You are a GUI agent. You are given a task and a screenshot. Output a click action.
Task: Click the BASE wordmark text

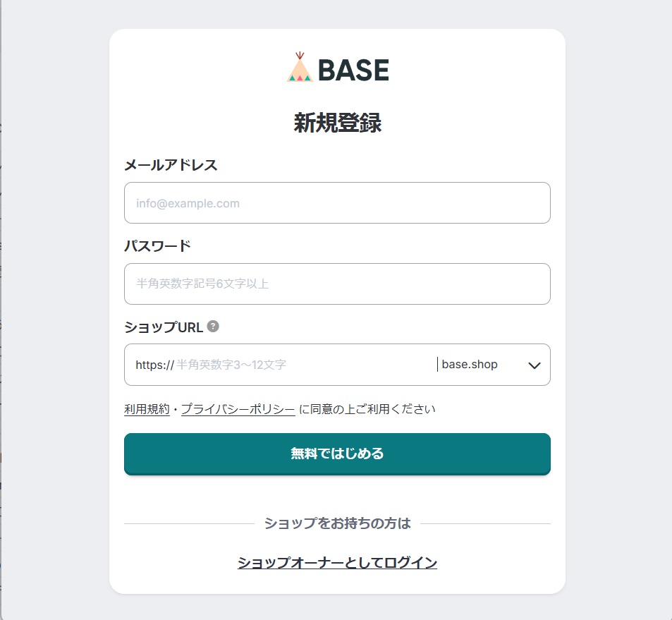click(353, 70)
